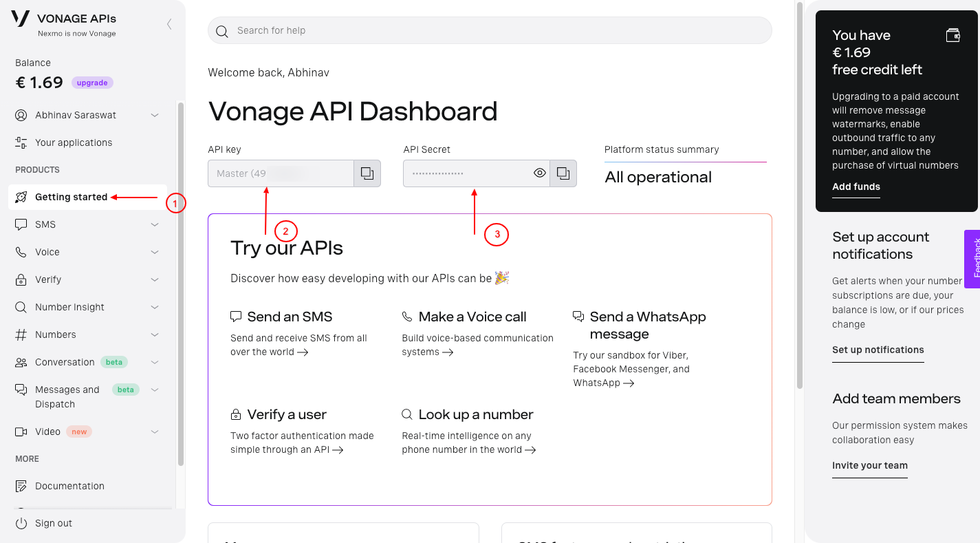The height and width of the screenshot is (543, 980).
Task: Click the sidebar vertical scrollbar
Action: click(x=180, y=284)
